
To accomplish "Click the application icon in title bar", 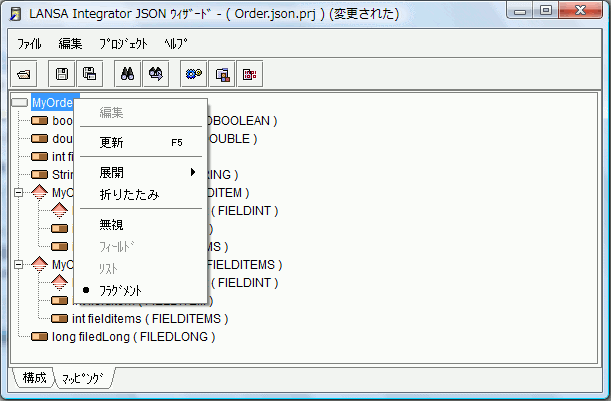I will (x=16, y=14).
